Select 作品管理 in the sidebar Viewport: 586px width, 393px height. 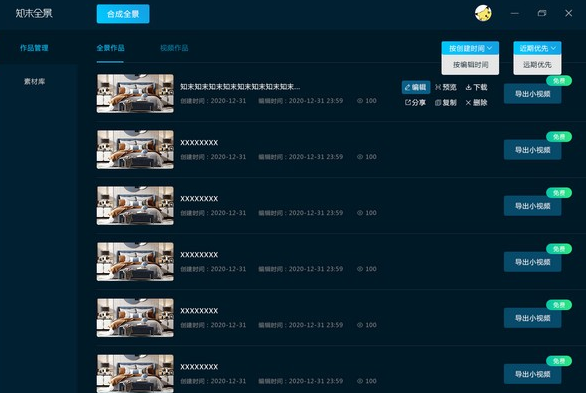tap(34, 48)
